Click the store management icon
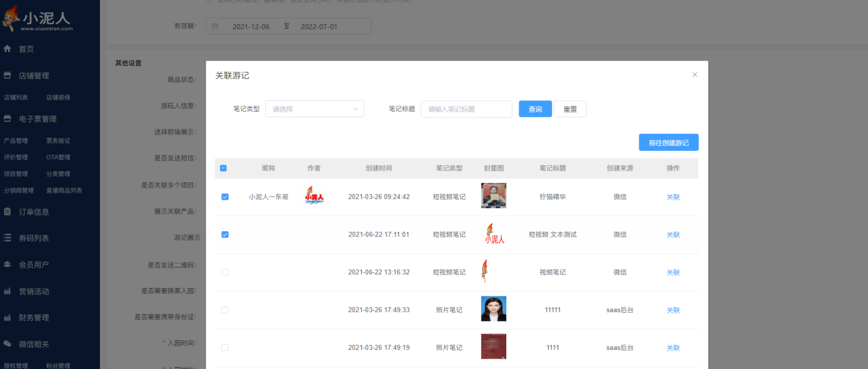Viewport: 868px width, 369px height. point(8,76)
